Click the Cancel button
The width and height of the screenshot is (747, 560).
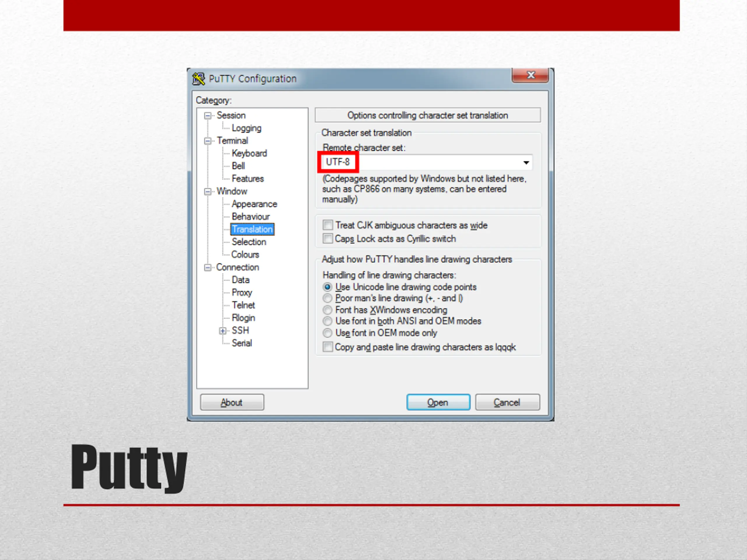507,402
